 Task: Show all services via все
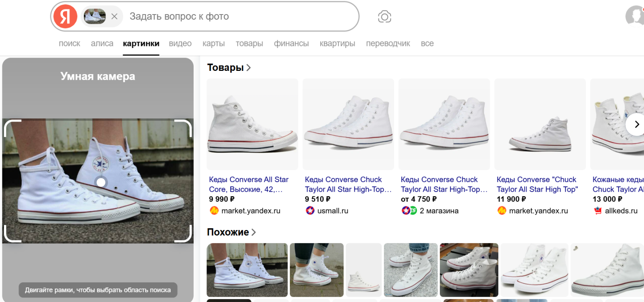pos(427,43)
